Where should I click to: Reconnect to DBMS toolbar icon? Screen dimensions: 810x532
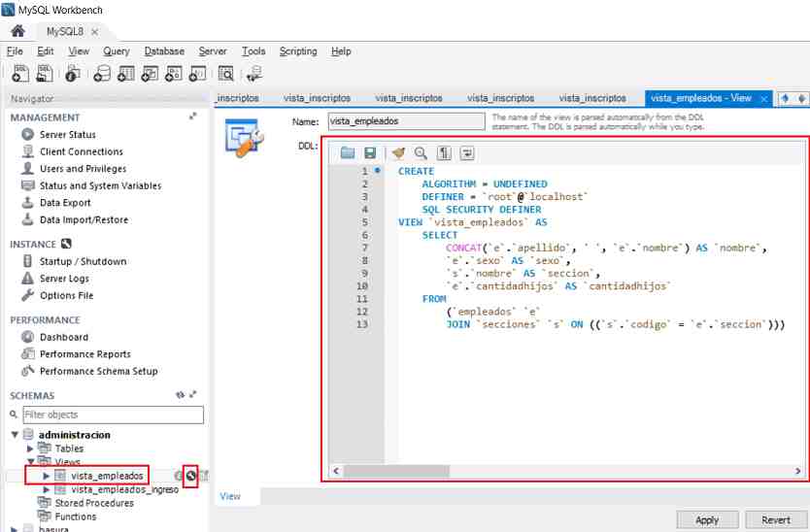254,74
